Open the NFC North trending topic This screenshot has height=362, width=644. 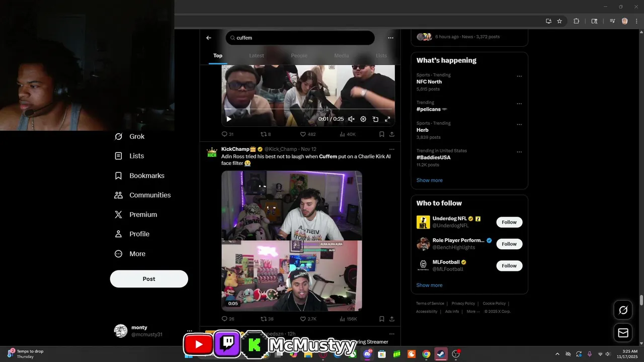tap(429, 82)
